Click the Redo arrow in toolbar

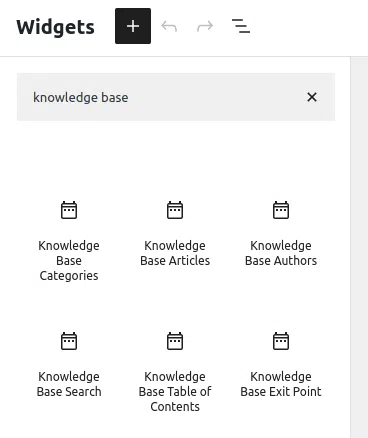(205, 26)
